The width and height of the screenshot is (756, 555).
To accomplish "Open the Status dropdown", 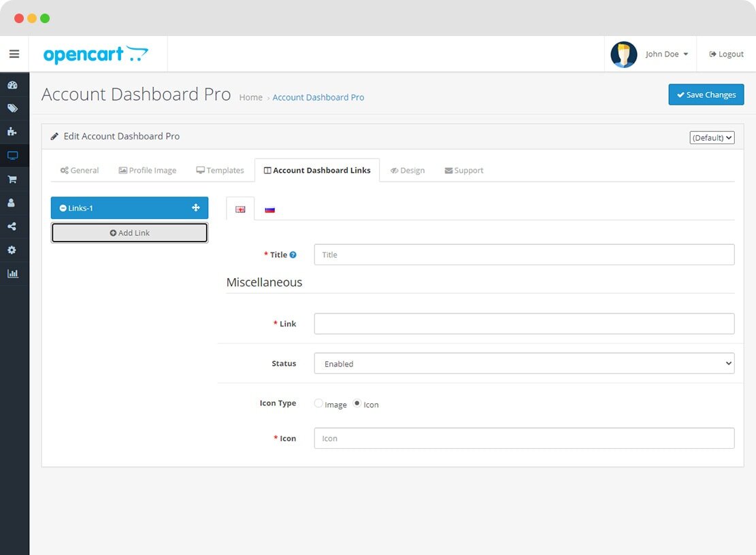I will tap(524, 364).
